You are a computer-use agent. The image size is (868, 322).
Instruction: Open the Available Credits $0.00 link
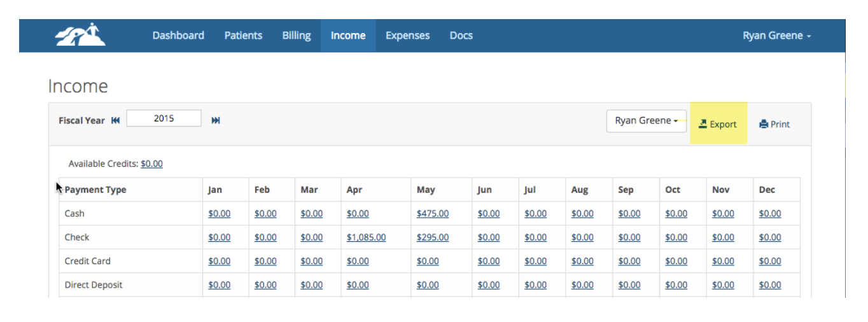(151, 164)
